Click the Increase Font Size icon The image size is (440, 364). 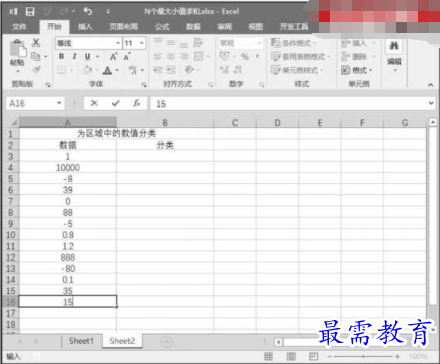[x=114, y=57]
